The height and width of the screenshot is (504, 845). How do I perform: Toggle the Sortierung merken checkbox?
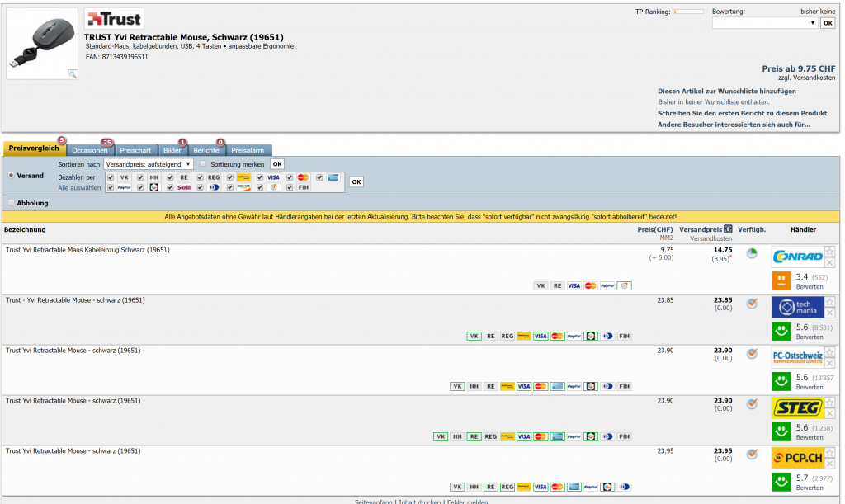coord(203,164)
